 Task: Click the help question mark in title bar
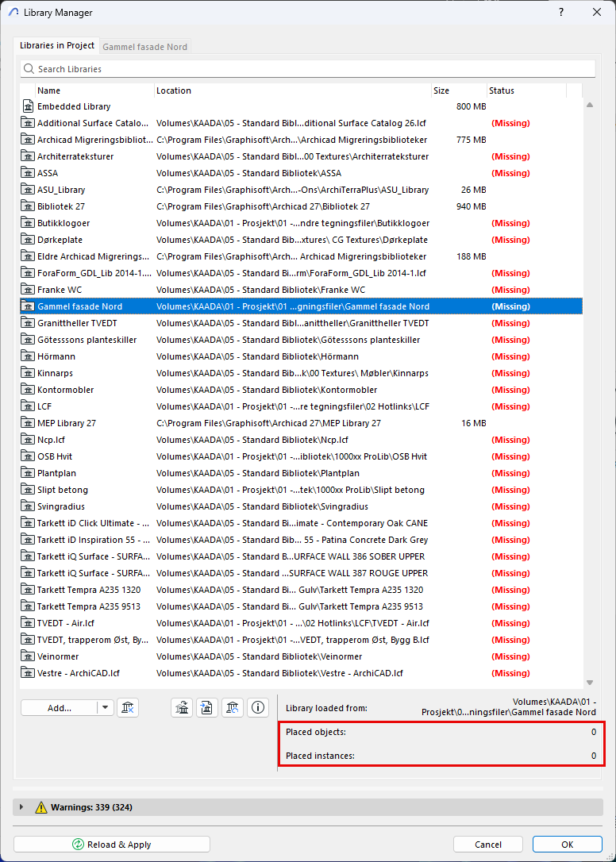click(x=560, y=13)
